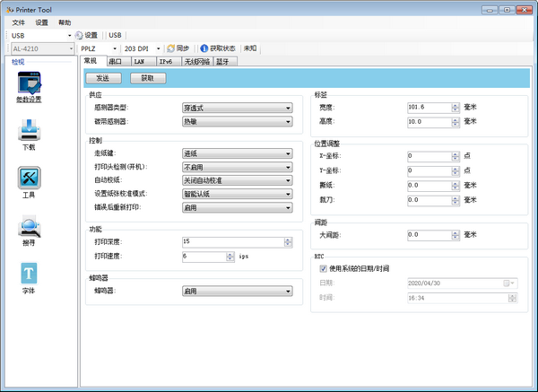Click the 发送 send button
The image size is (538, 392).
tap(103, 78)
